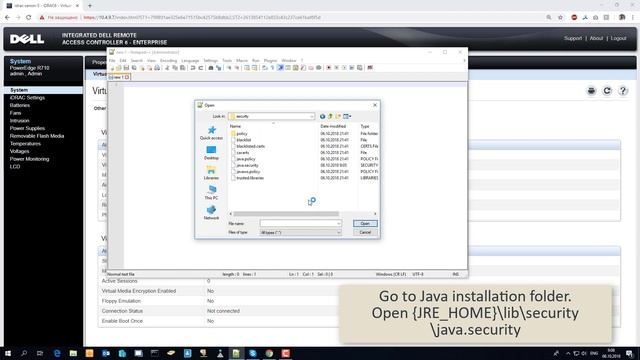Select the java.security file
The width and height of the screenshot is (640, 360).
(245, 165)
